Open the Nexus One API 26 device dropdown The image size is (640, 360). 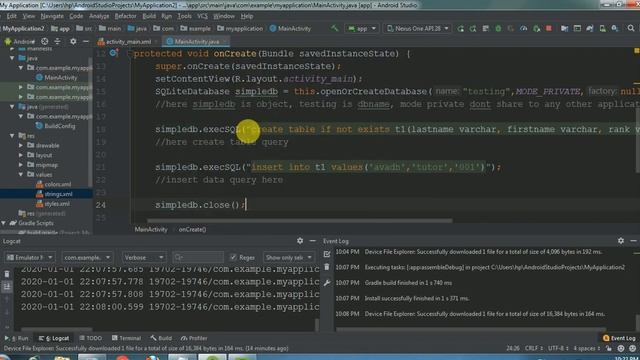click(417, 28)
